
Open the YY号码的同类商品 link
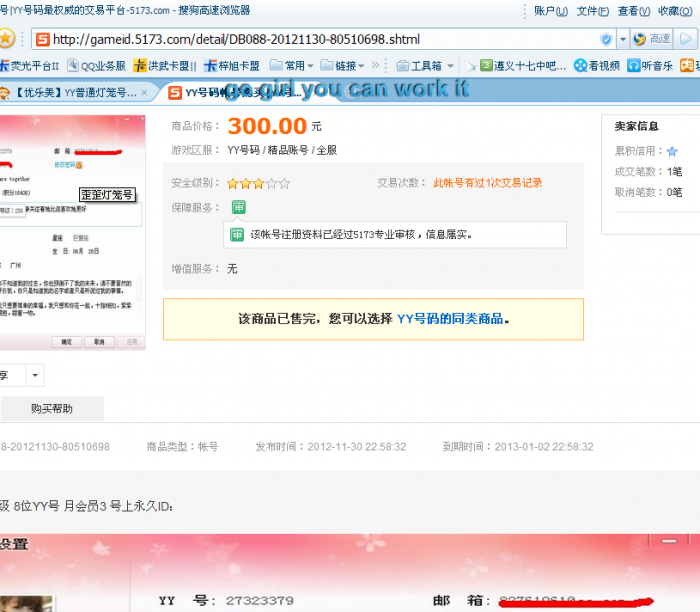click(450, 319)
